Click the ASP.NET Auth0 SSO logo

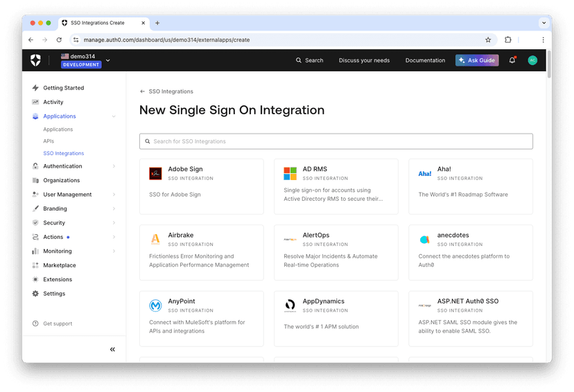425,305
